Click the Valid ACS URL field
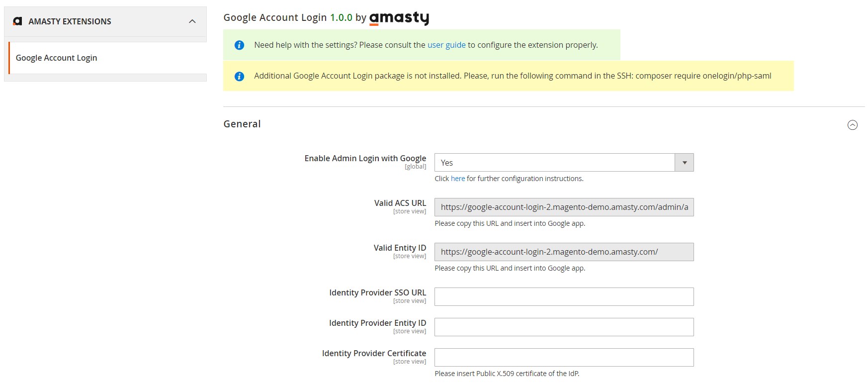Image resolution: width=868 pixels, height=385 pixels. point(564,207)
